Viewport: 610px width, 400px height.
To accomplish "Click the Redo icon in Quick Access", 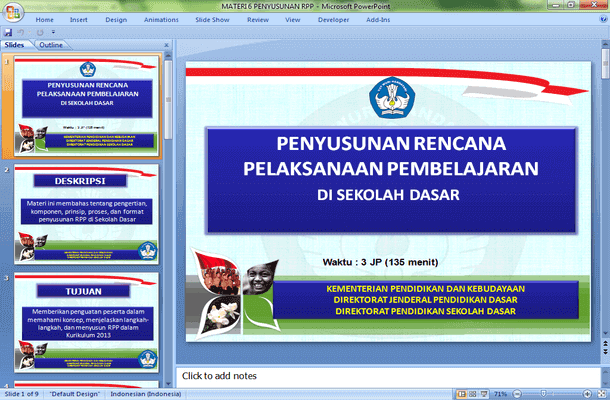I will pos(40,33).
